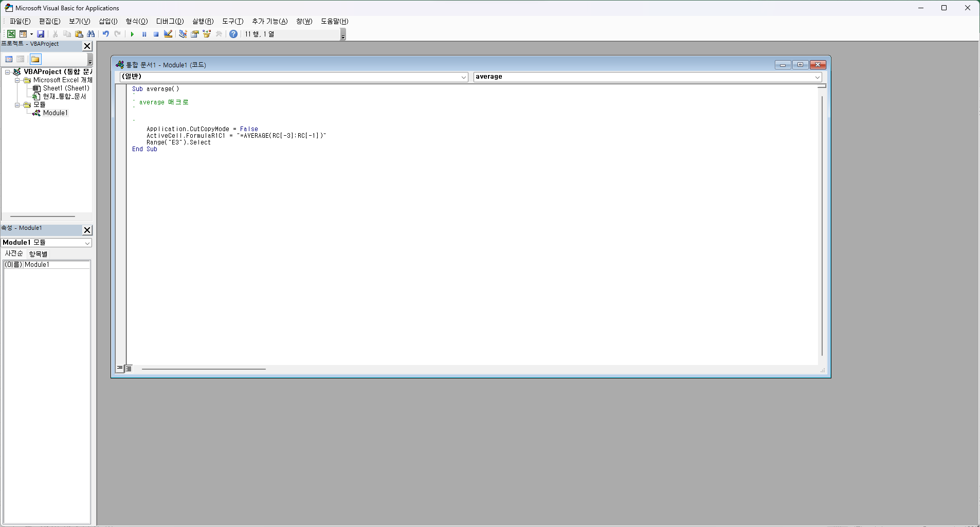The image size is (980, 527).
Task: Click the Toolbox icon
Action: pyautogui.click(x=219, y=34)
